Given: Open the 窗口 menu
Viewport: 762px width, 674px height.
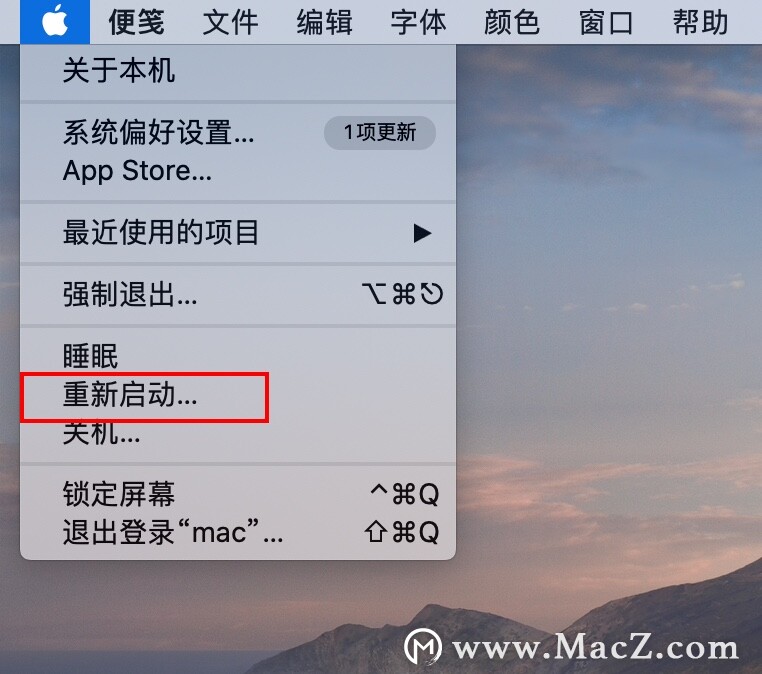Looking at the screenshot, I should click(606, 22).
